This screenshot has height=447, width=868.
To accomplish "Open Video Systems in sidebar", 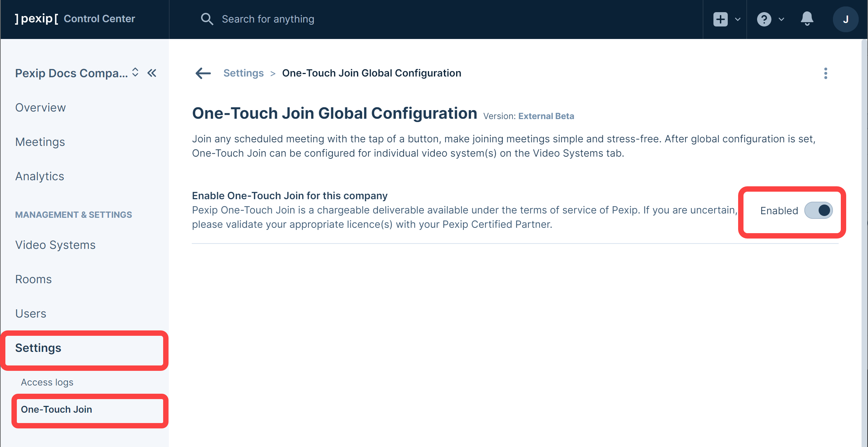I will [55, 245].
